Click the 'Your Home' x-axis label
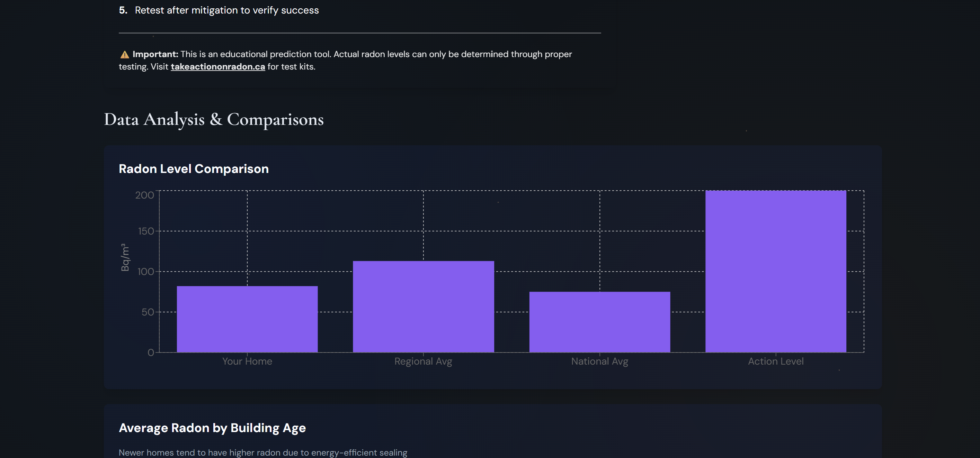 point(247,361)
